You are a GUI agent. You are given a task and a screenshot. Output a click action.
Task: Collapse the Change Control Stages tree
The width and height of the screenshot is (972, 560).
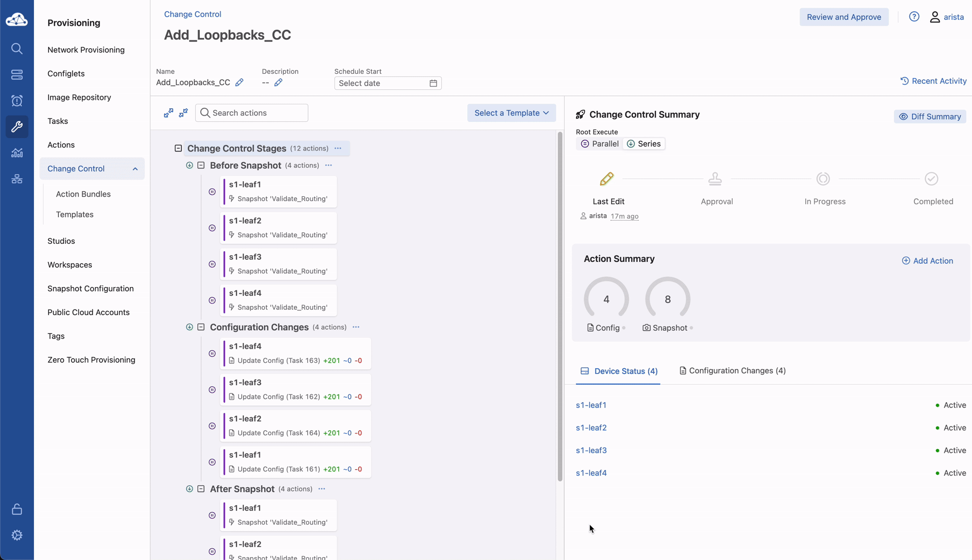click(178, 148)
